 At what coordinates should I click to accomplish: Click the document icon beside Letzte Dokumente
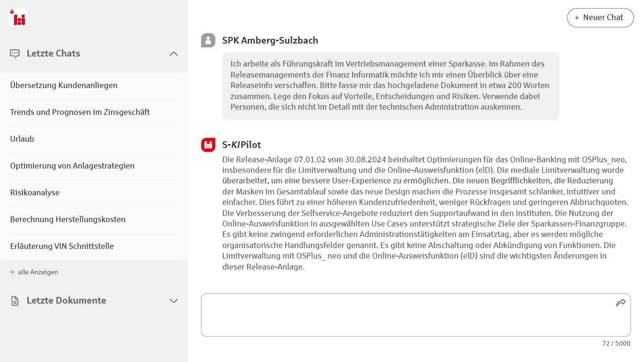tap(15, 300)
